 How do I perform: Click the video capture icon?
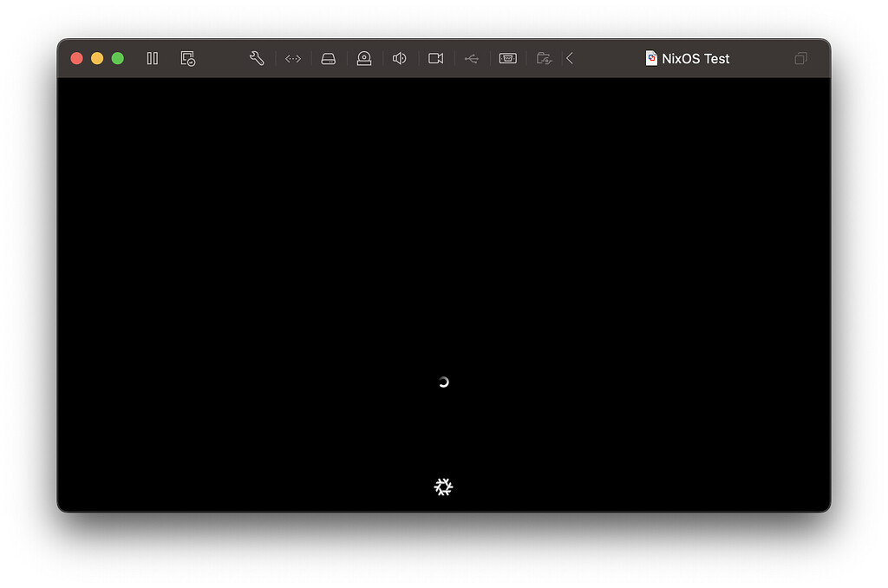pyautogui.click(x=435, y=58)
